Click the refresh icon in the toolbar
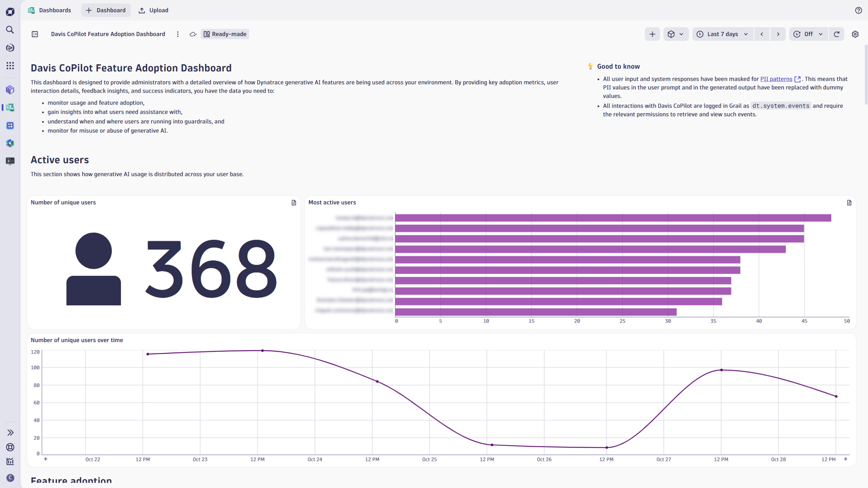 (837, 34)
